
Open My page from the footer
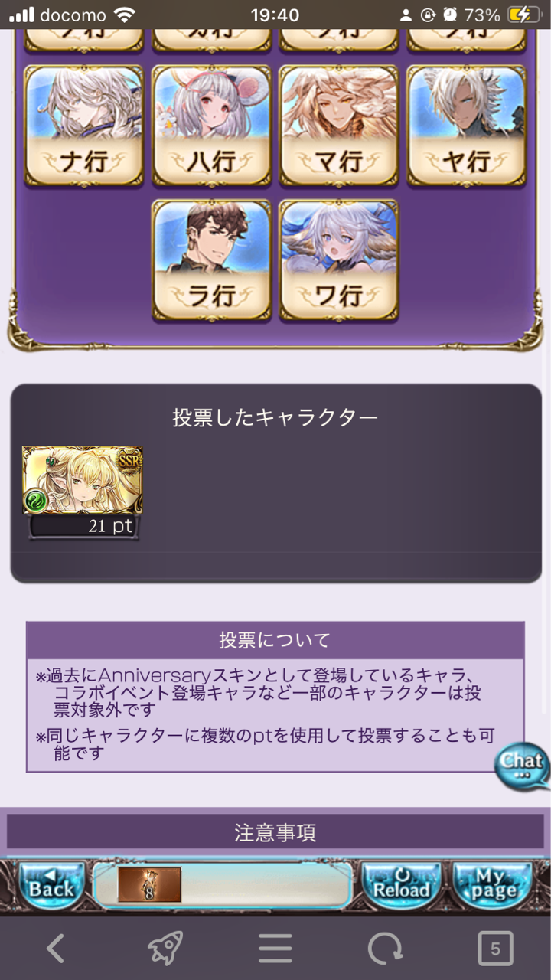[492, 884]
